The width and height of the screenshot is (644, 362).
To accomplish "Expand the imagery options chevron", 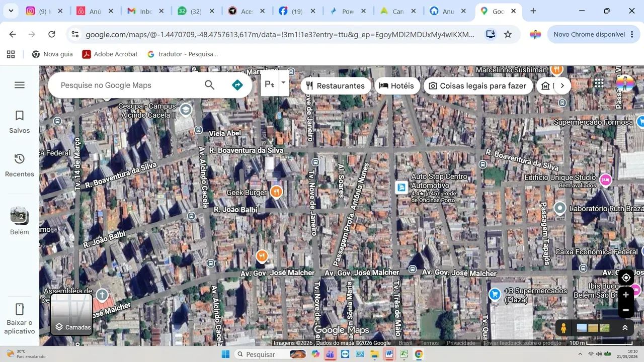I will (x=625, y=328).
